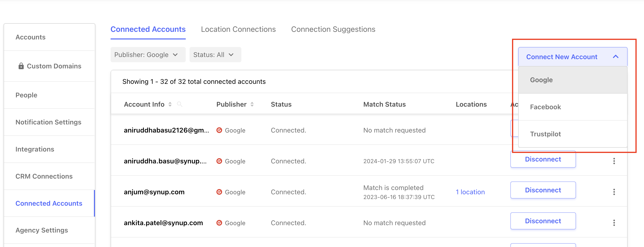Screen dimensions: 644x247
Task: Choose Facebook from the connect menu
Action: tap(573, 107)
